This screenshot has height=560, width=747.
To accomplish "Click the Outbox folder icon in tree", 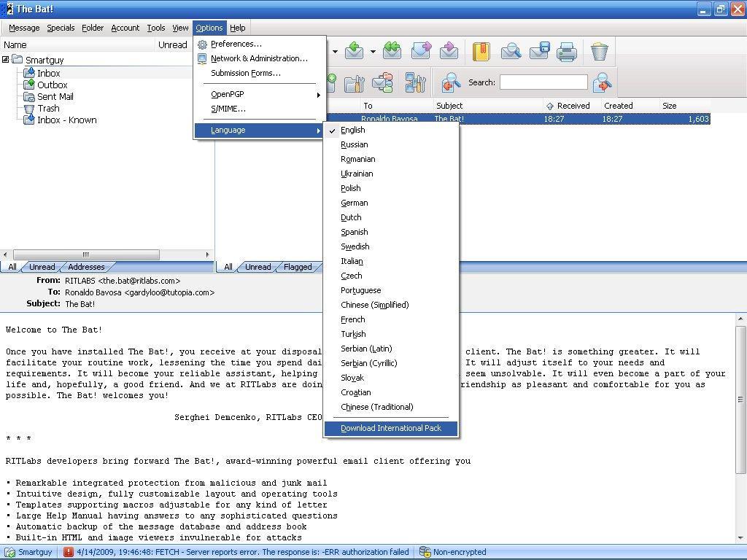I will click(x=29, y=85).
